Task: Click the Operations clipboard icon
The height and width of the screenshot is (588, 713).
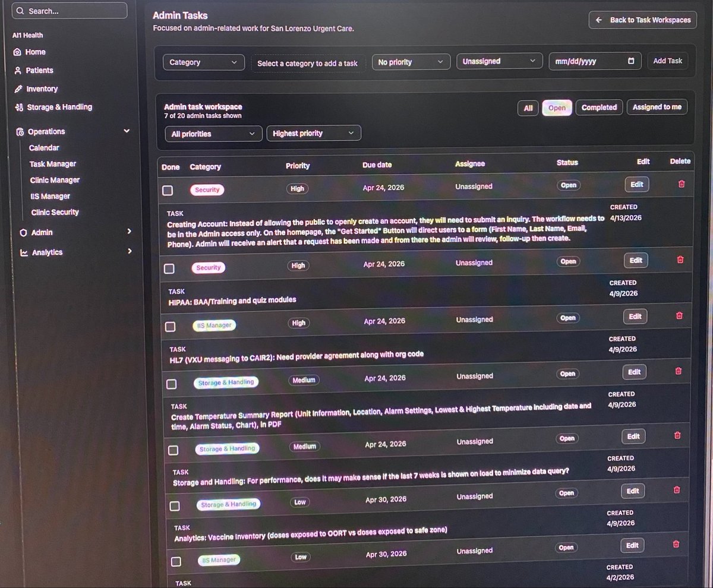Action: pyautogui.click(x=20, y=132)
